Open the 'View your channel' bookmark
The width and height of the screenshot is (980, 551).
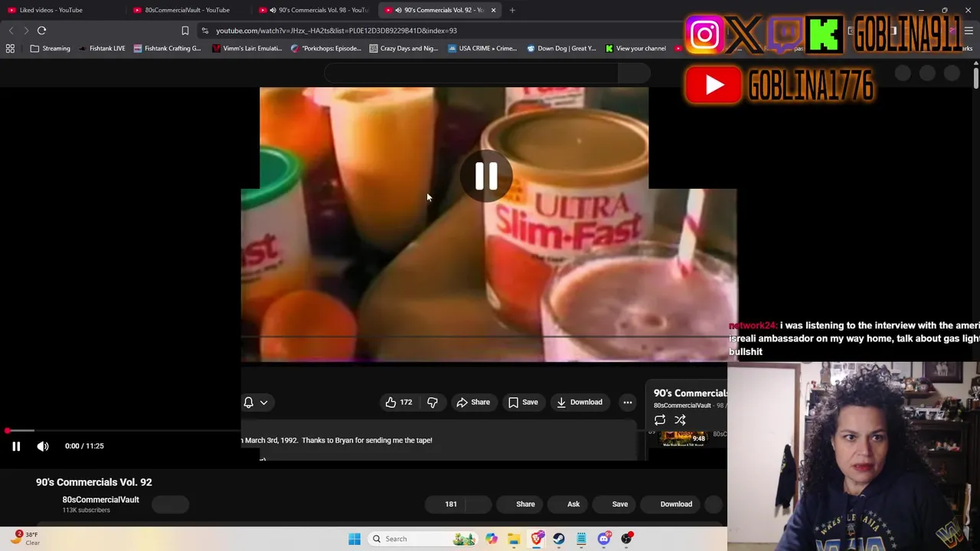click(635, 48)
